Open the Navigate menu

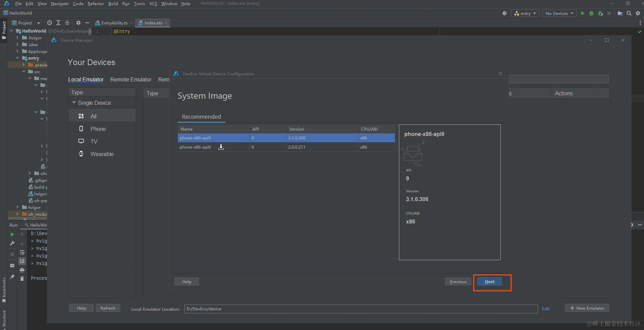tap(60, 3)
